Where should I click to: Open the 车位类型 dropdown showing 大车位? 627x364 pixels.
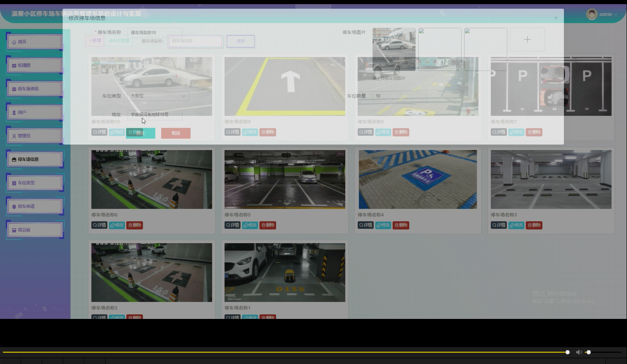tap(158, 96)
